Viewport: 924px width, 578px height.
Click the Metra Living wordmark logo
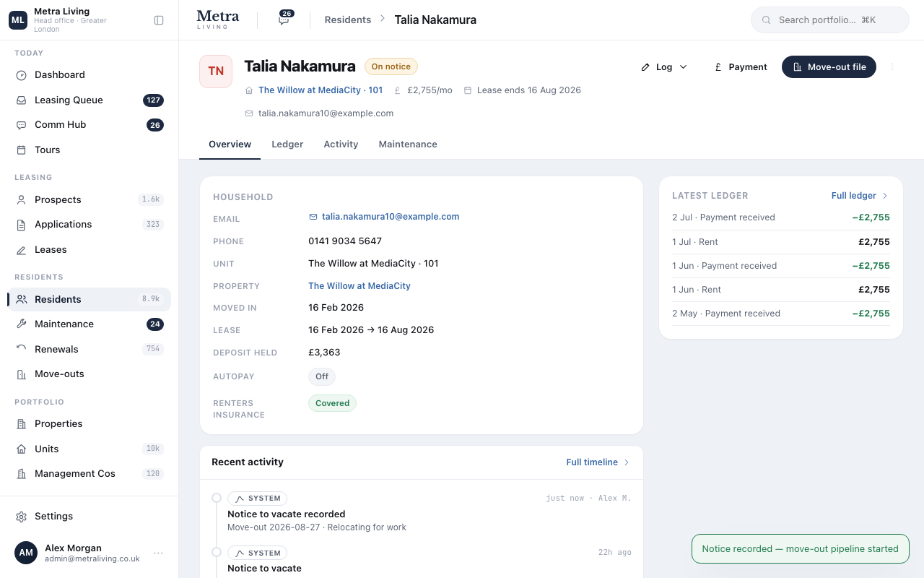(x=217, y=20)
